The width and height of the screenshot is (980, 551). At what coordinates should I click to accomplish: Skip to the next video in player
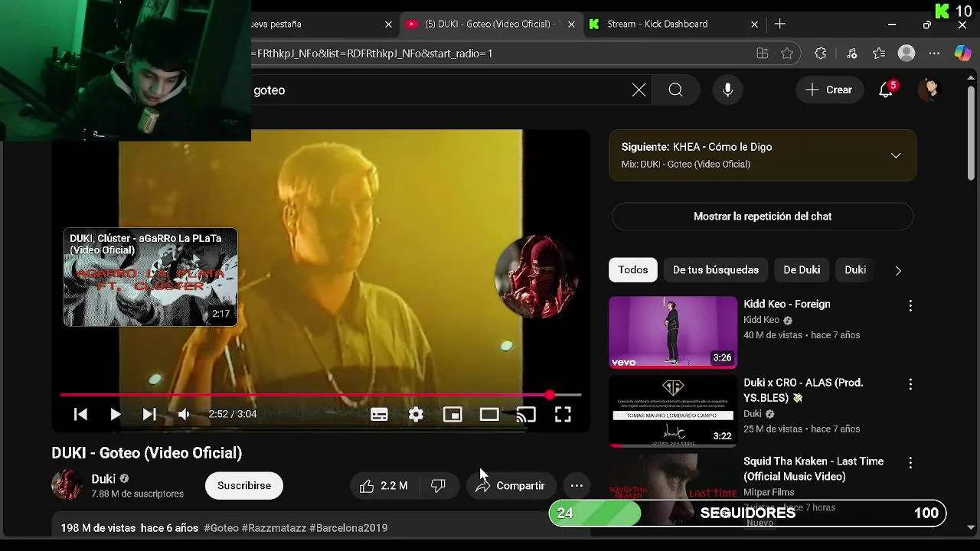(149, 414)
